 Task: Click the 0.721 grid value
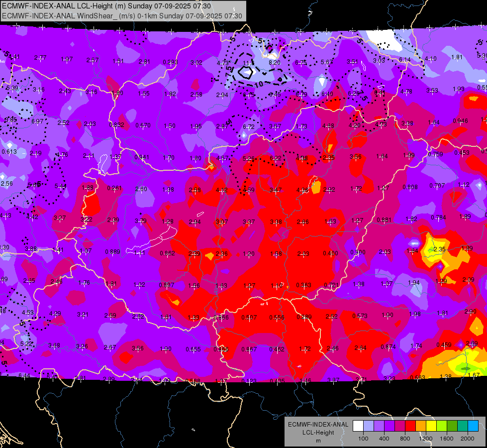pos(331,285)
